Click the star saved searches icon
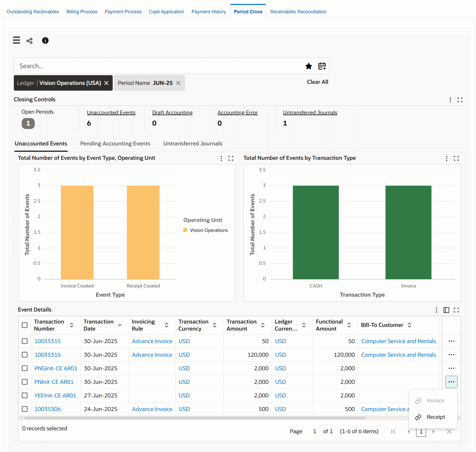 [x=309, y=66]
